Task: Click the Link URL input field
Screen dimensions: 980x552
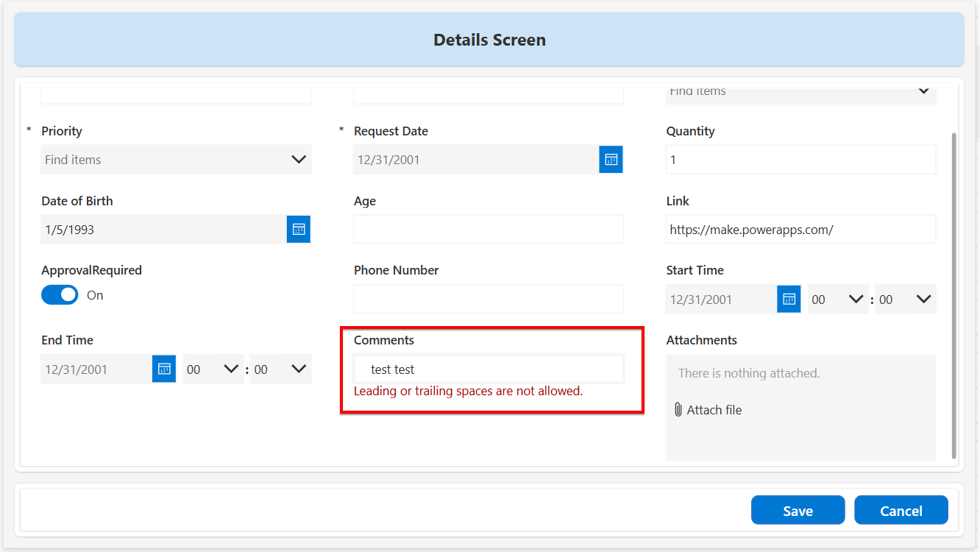Action: pyautogui.click(x=800, y=230)
